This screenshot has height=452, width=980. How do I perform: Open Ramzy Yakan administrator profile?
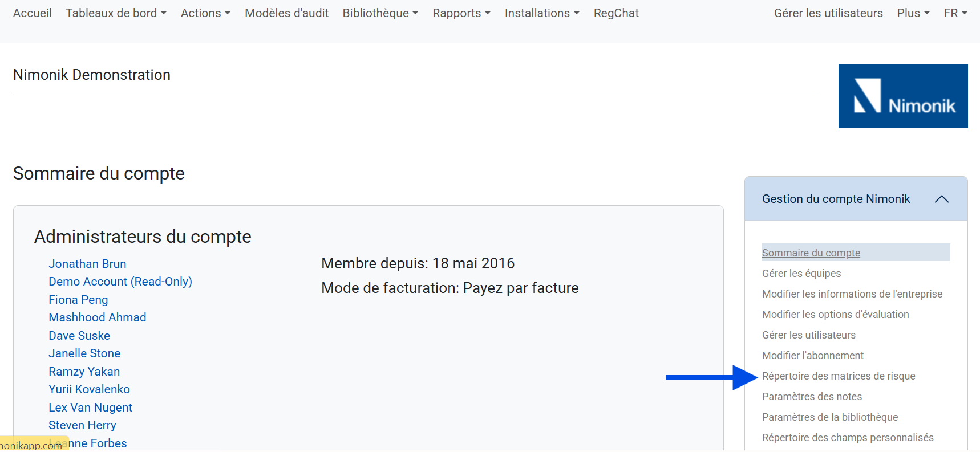[x=84, y=372]
